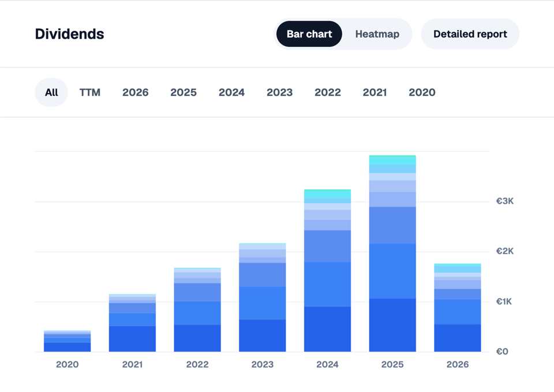The image size is (554, 392).
Task: Click the 2022 x-axis label
Action: point(197,364)
